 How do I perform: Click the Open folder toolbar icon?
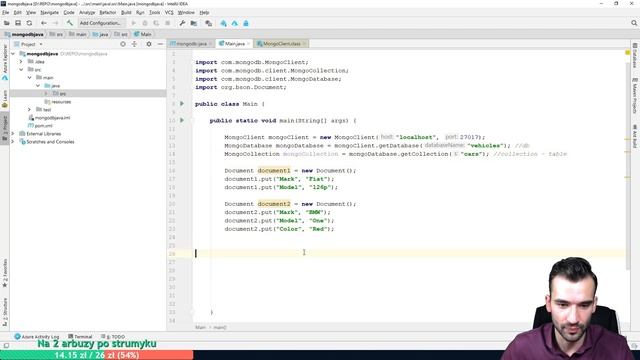7,23
